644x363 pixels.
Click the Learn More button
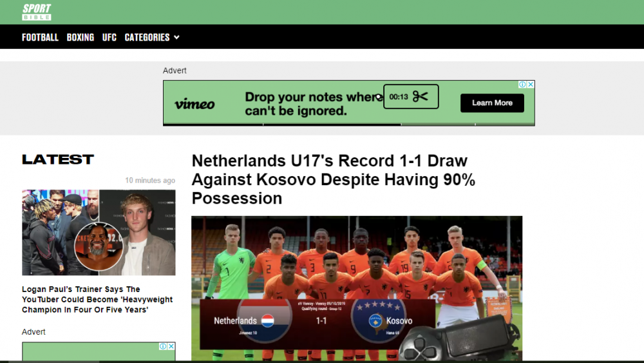pyautogui.click(x=492, y=103)
